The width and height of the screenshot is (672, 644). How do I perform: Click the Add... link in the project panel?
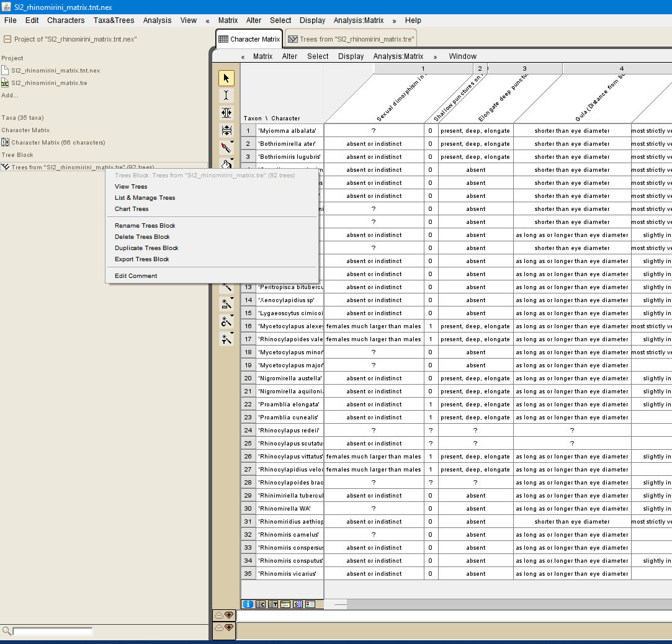[10, 95]
